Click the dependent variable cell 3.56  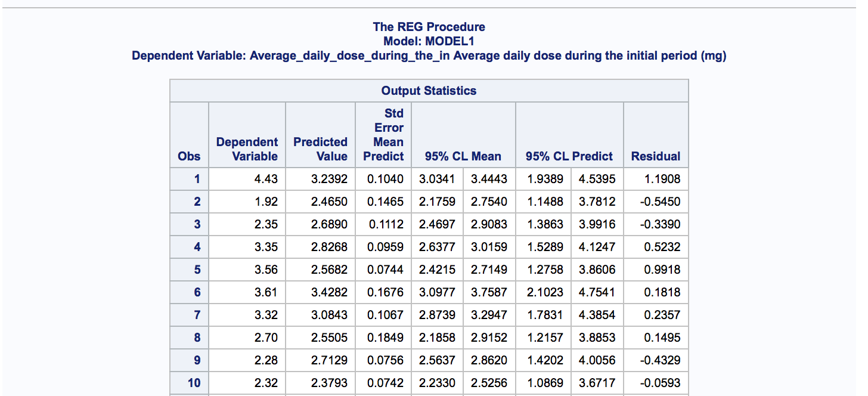(266, 270)
